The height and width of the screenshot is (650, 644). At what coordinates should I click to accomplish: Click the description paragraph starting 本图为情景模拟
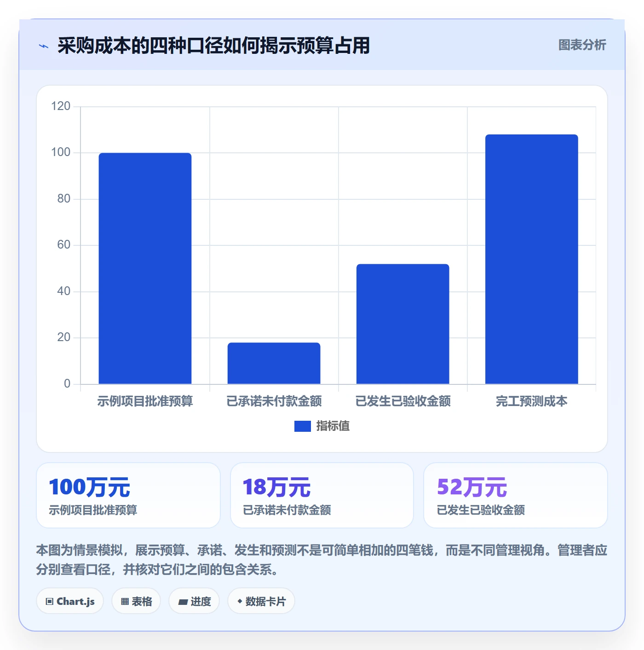click(322, 560)
